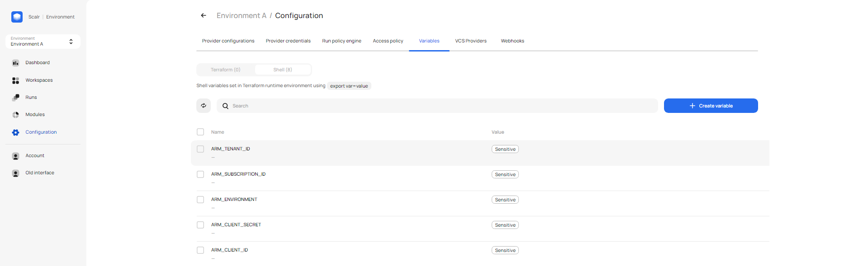868x266 pixels.
Task: Open the VCS Providers tab
Action: tap(471, 41)
